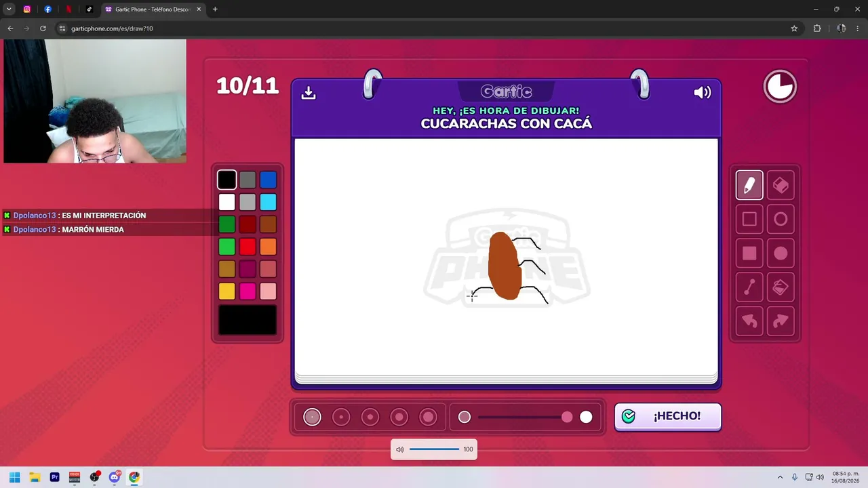Pick the dark magenta color swatch
Viewport: 868px width, 488px height.
coord(248,269)
